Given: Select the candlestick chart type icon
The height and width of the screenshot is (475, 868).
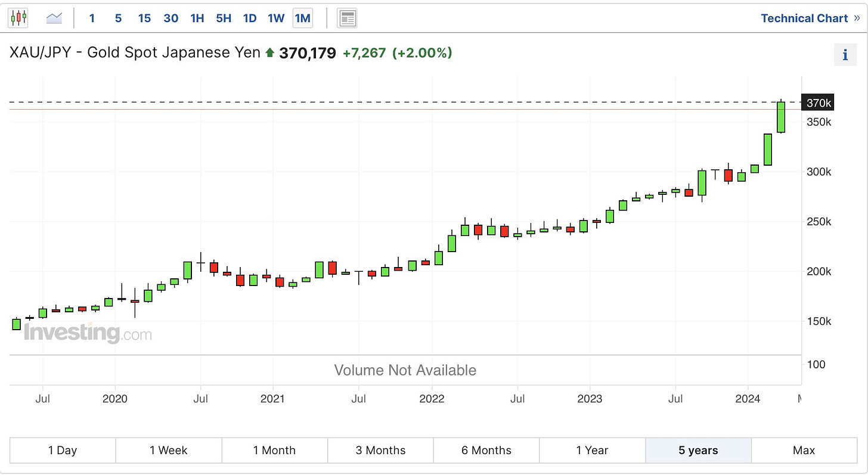Looking at the screenshot, I should pyautogui.click(x=18, y=18).
